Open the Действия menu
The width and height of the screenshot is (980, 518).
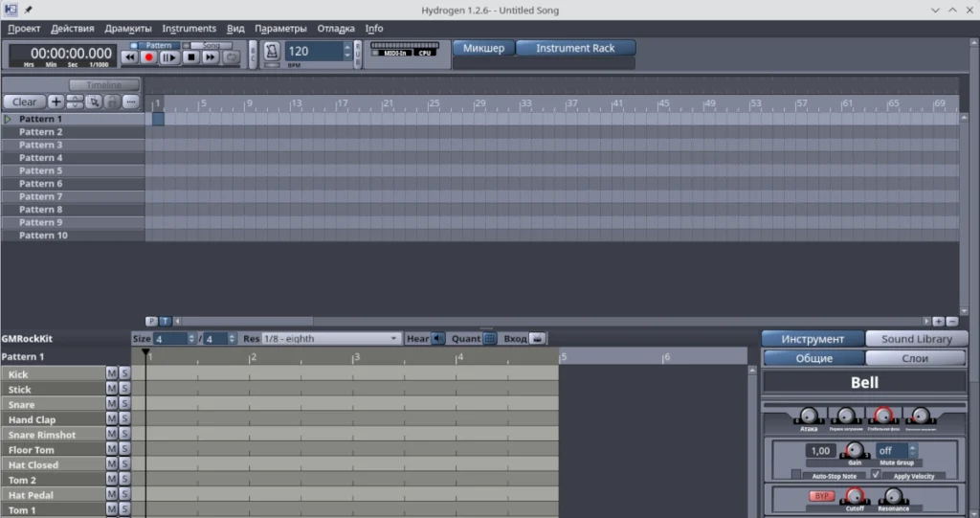click(x=73, y=28)
